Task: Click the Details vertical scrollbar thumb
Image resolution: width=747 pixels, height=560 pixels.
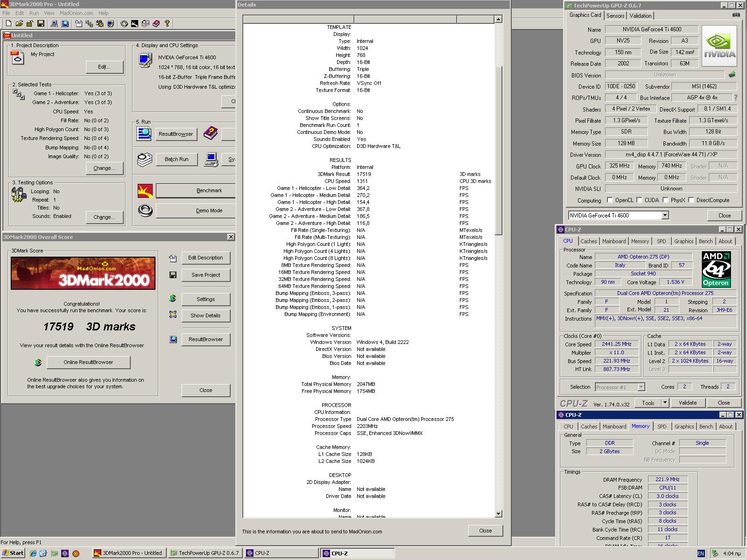Action: [x=498, y=151]
